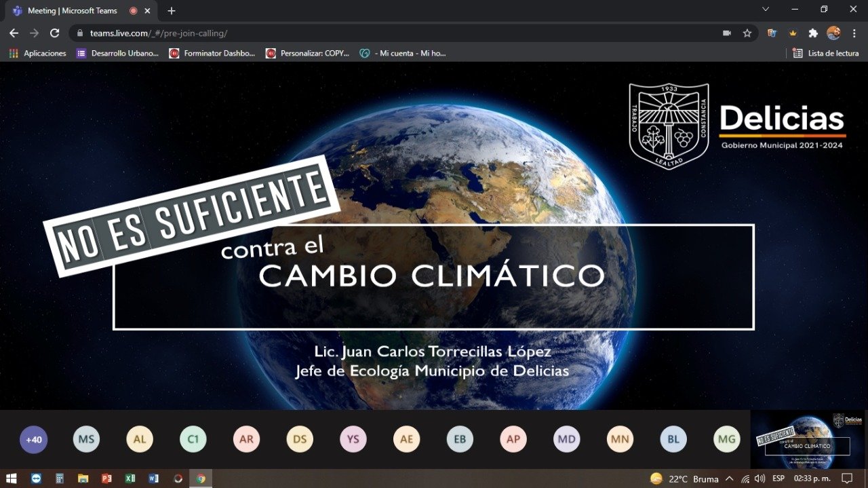Click the participant avatar labeled YS

coord(353,439)
